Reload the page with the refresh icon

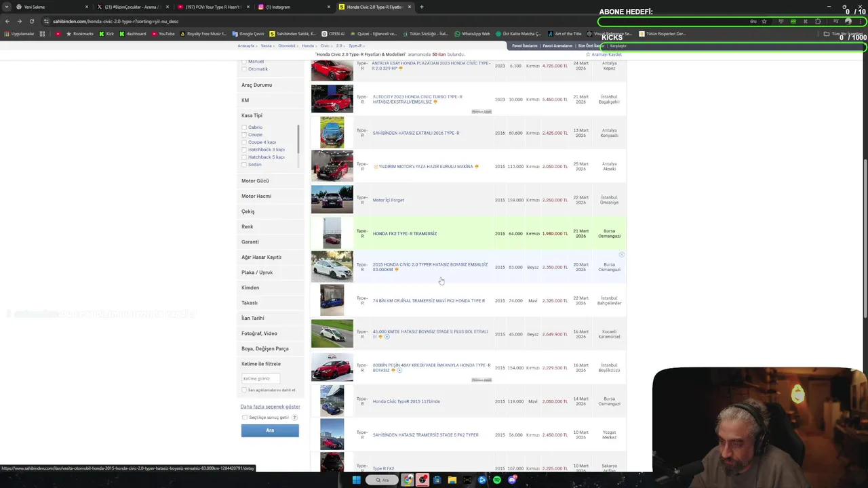31,21
